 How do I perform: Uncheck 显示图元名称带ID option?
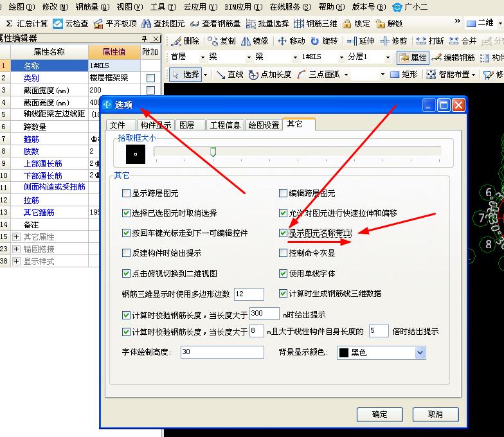[x=283, y=233]
